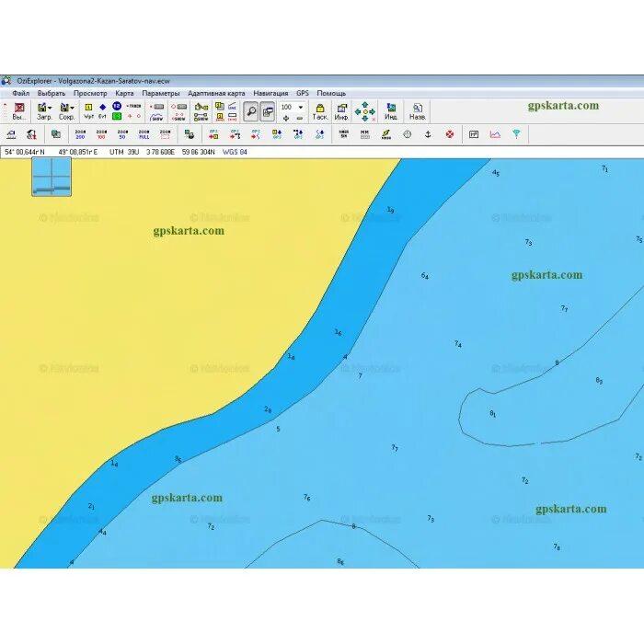644x644 pixels.
Task: Select the Wpt waypoint tool
Action: pos(88,111)
